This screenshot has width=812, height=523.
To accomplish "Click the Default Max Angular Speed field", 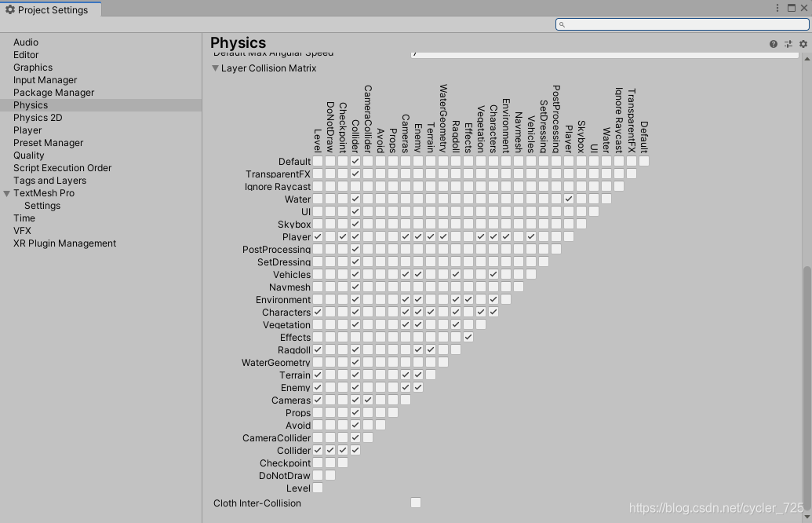I will pos(604,54).
